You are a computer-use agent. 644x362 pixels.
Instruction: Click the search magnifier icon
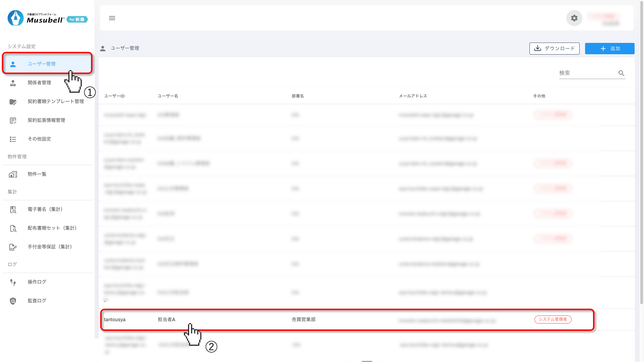[x=621, y=73]
